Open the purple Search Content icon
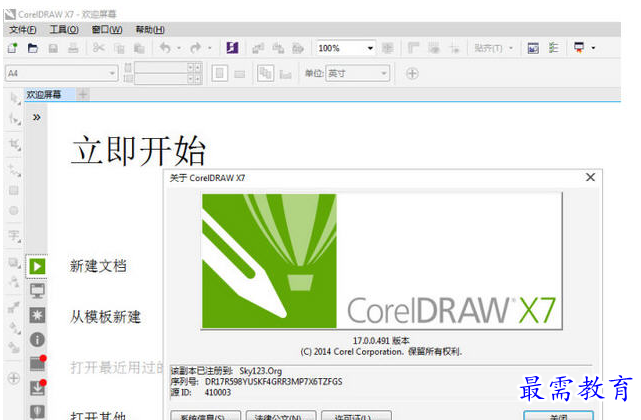 coord(232,48)
